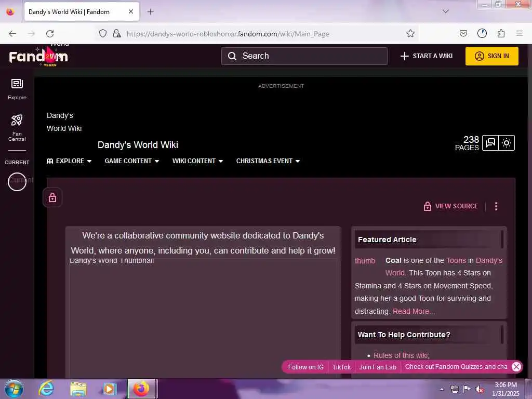Click the Firefox back arrow button
The image size is (532, 399).
point(12,34)
